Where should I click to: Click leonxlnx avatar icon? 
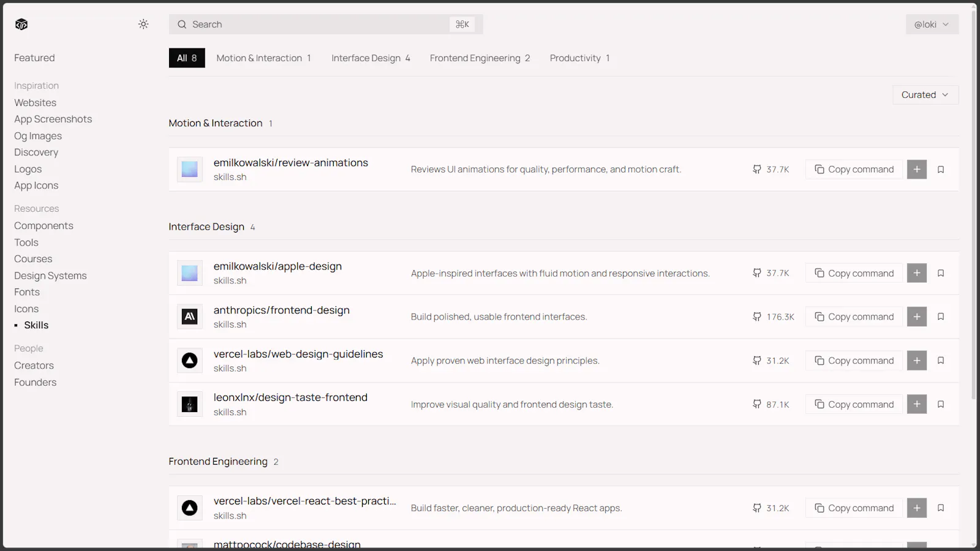190,404
